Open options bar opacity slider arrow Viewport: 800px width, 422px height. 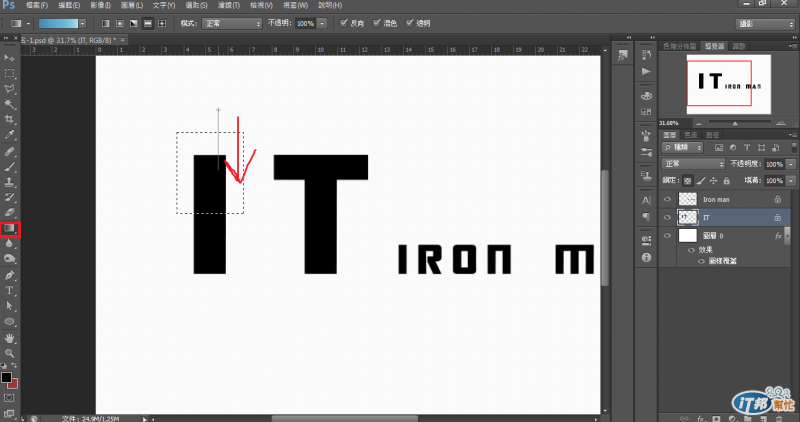point(322,23)
